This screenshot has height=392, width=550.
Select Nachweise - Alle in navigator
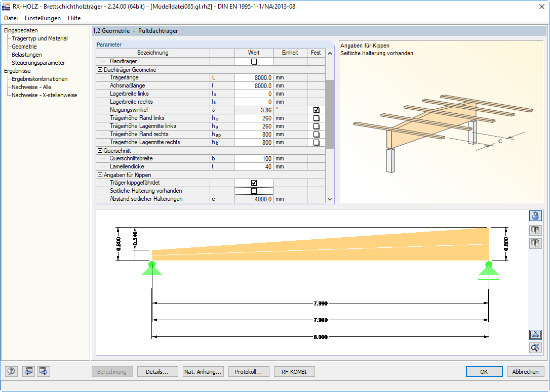point(31,87)
